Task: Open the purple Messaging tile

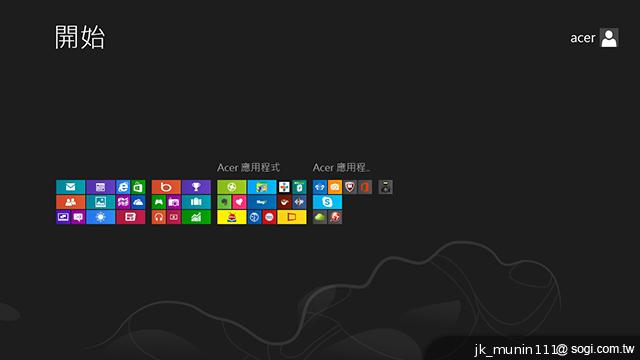Action: [78, 217]
